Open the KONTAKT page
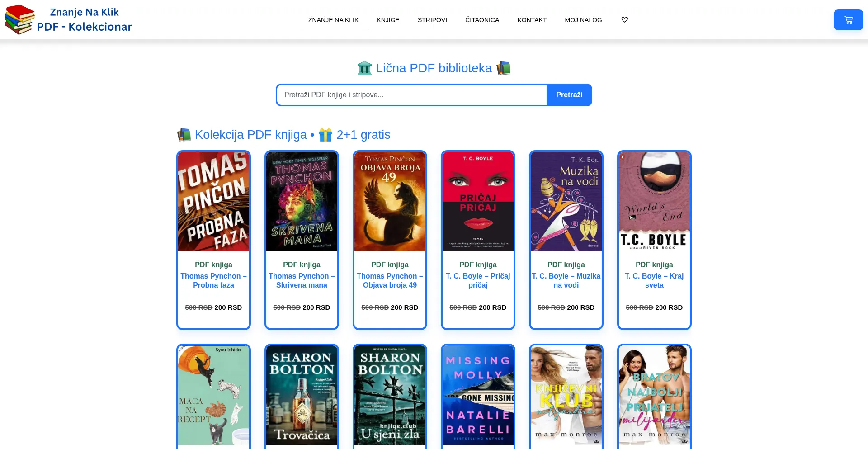Image resolution: width=868 pixels, height=449 pixels. [532, 20]
